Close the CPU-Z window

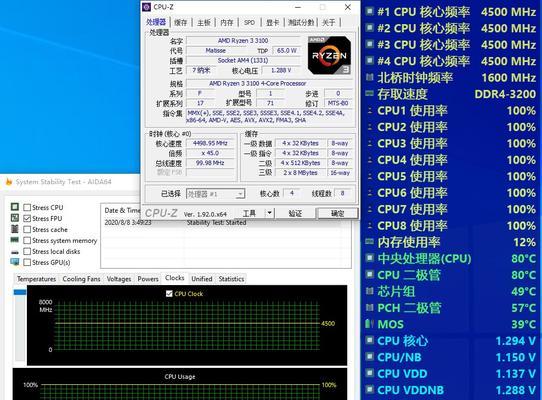click(x=348, y=7)
